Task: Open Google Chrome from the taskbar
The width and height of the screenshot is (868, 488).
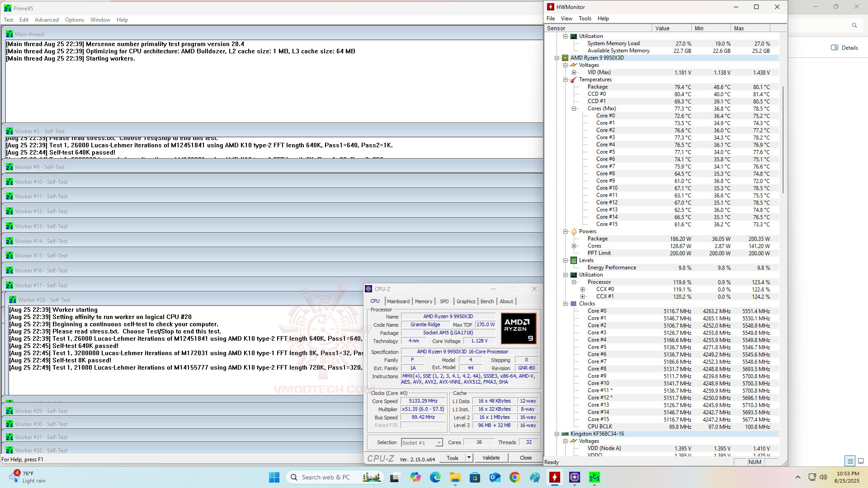Action: pos(514,477)
